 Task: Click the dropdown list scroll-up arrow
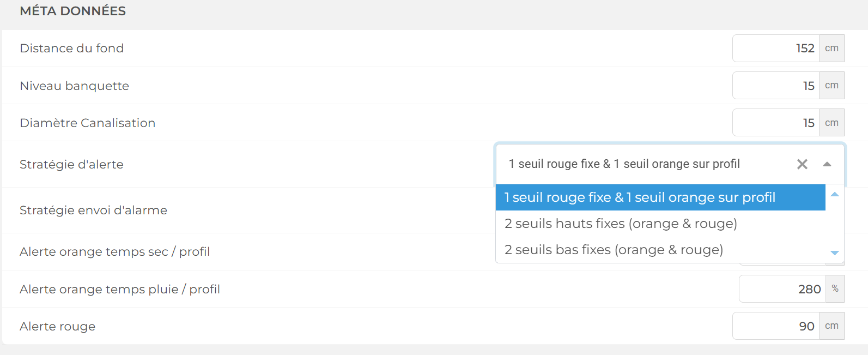pos(834,195)
